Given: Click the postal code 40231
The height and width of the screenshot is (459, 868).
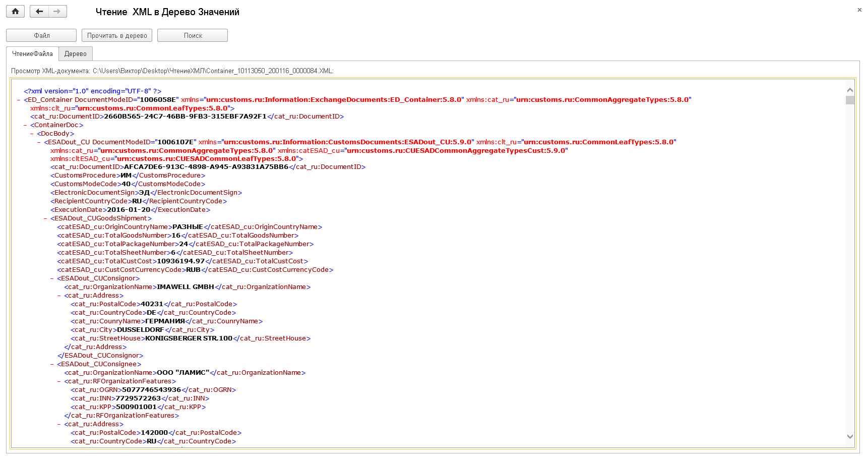Looking at the screenshot, I should point(152,304).
